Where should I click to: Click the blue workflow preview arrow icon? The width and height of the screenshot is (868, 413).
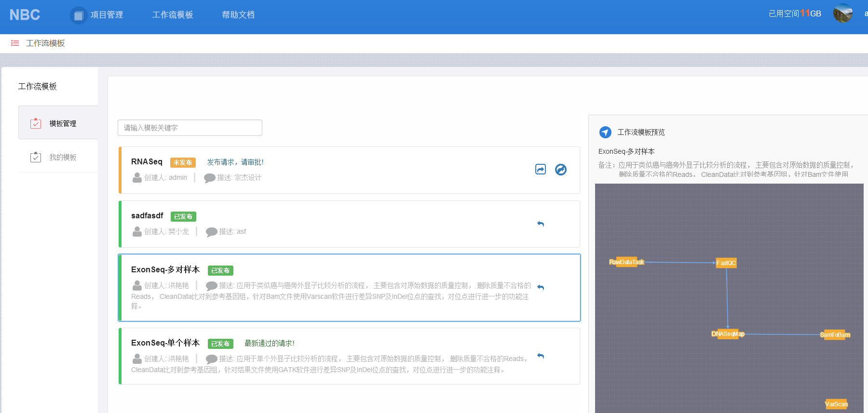[x=605, y=132]
